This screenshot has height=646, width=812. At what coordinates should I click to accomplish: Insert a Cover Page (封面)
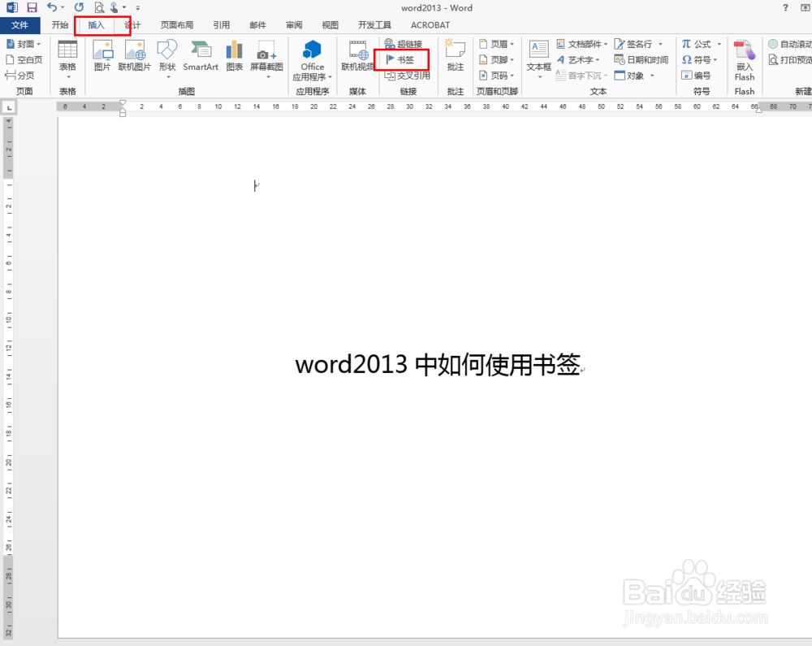tap(24, 44)
